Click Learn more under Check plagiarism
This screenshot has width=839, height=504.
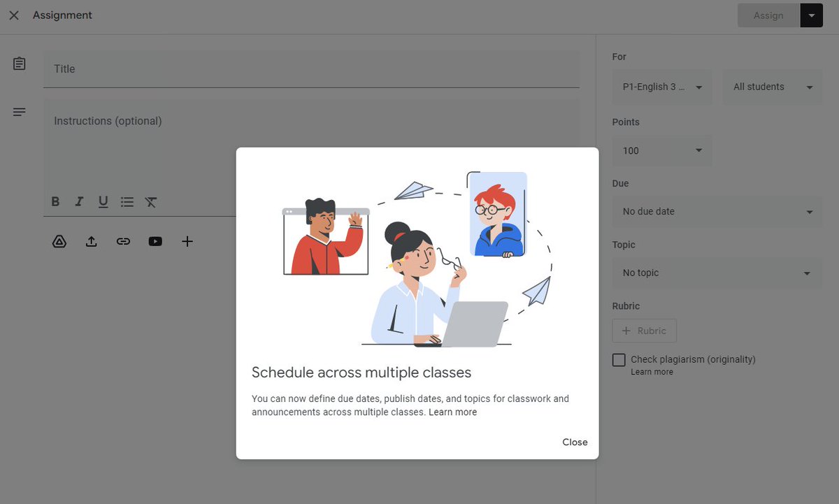pos(652,372)
